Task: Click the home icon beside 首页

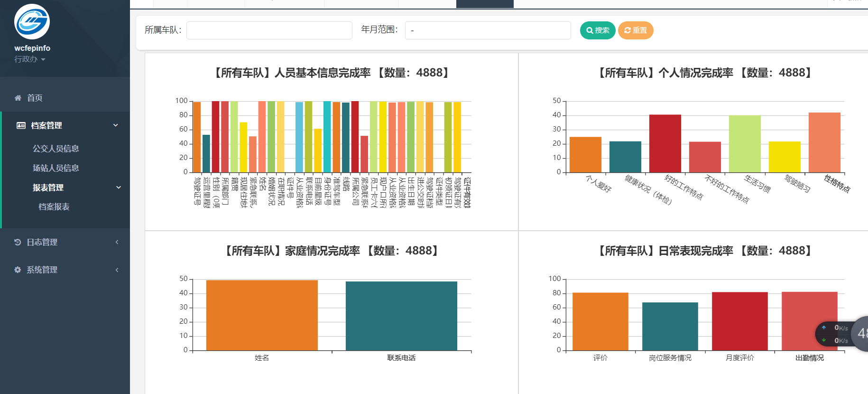Action: pyautogui.click(x=18, y=98)
